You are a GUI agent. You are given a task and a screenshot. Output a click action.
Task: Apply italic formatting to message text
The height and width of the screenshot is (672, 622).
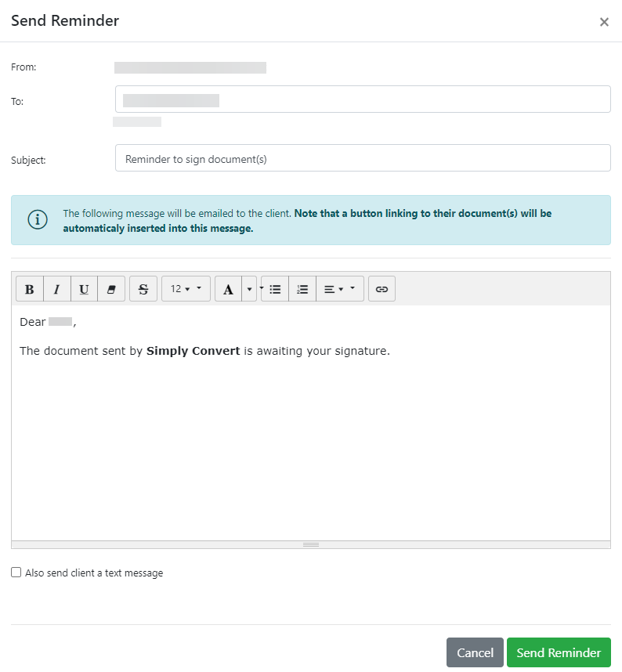click(57, 289)
